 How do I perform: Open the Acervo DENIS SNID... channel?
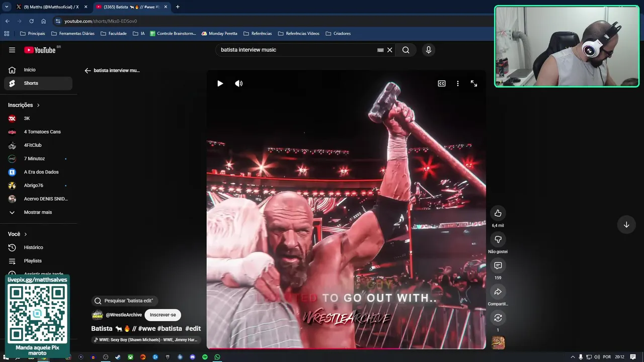38,199
